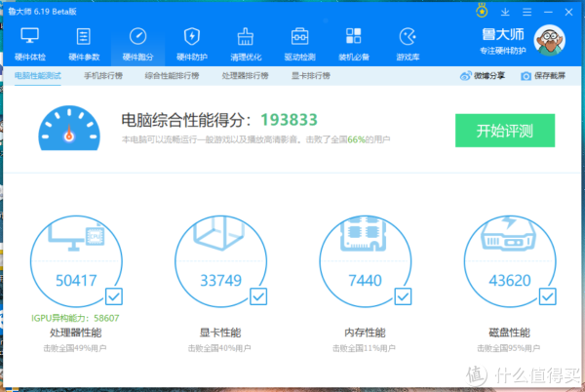Select the 电脑性能测试 tab

point(38,76)
